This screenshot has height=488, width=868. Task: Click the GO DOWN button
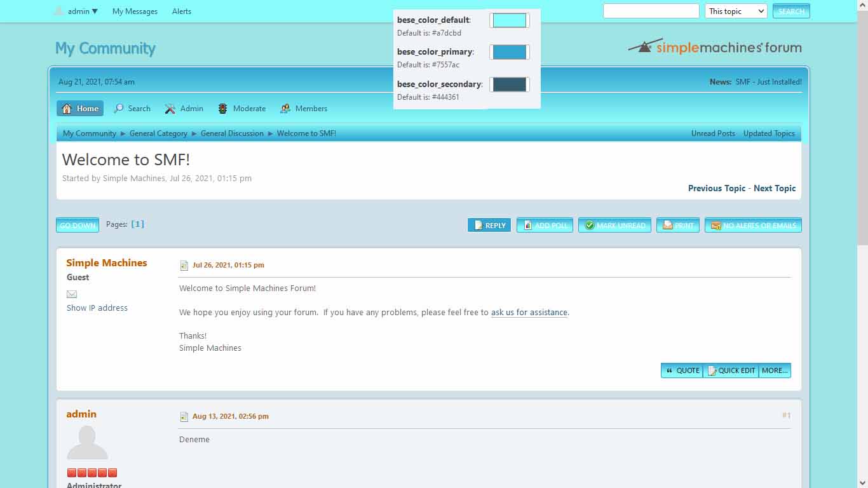[x=78, y=225]
